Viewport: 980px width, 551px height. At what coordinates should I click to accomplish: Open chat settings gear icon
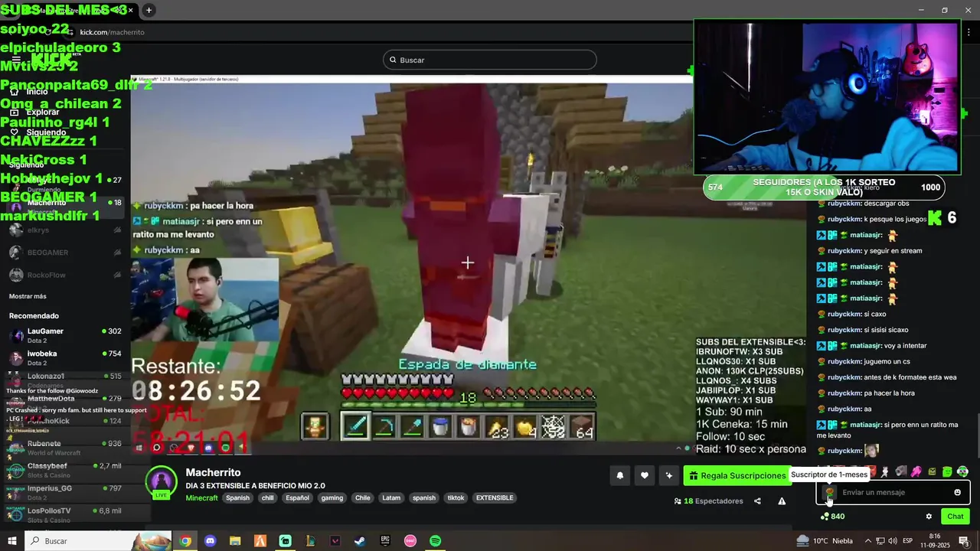929,517
